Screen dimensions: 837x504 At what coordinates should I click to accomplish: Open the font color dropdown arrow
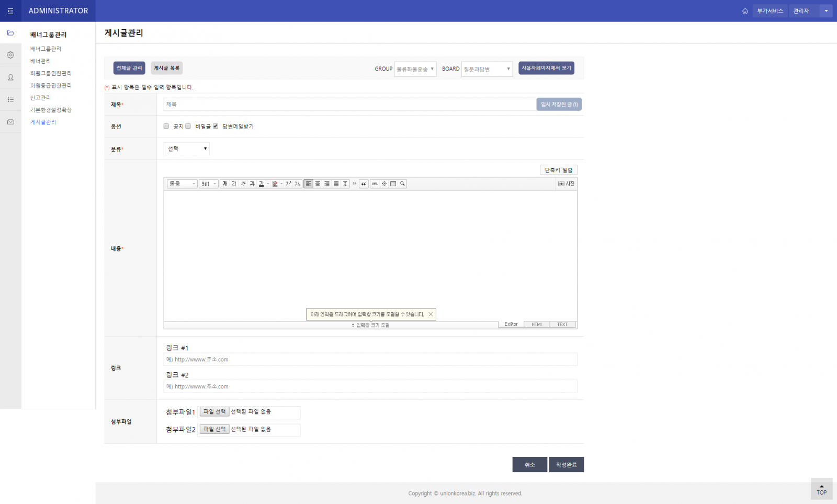[x=268, y=184]
